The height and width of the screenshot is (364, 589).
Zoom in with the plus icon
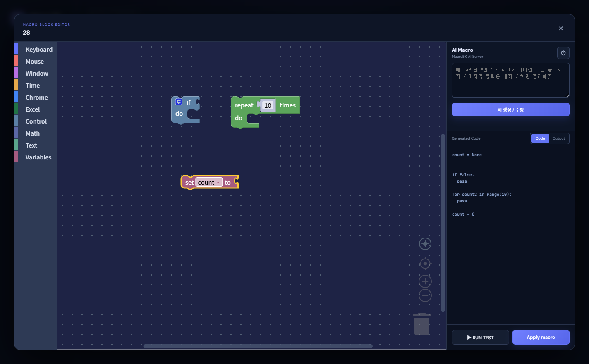pyautogui.click(x=425, y=281)
